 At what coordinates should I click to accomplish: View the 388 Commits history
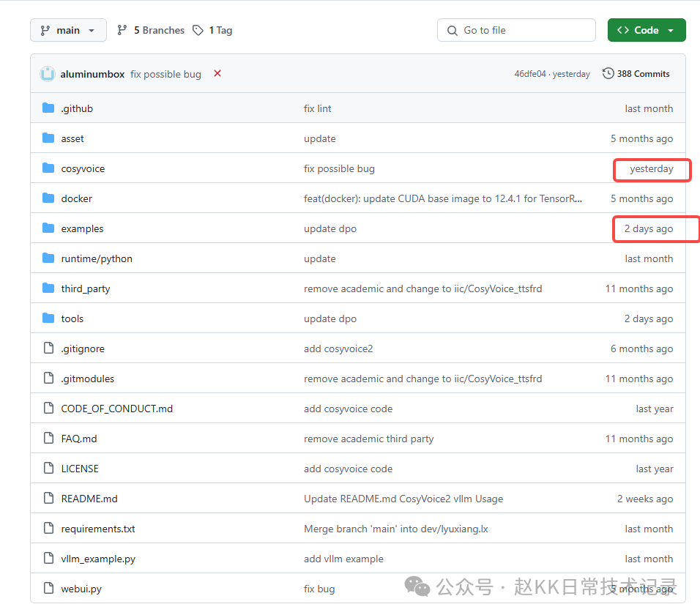636,74
